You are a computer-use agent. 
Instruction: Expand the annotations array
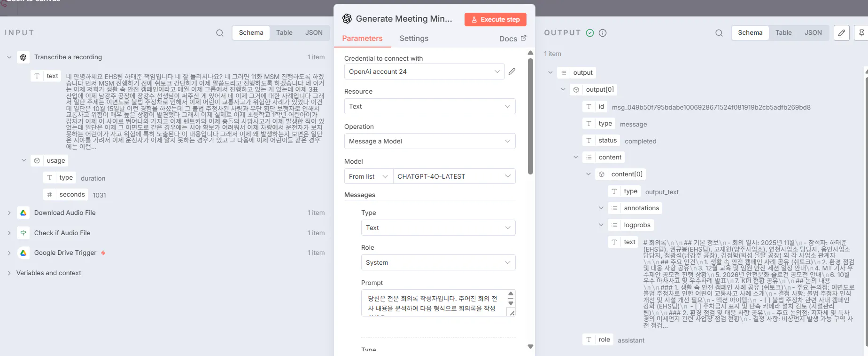coord(601,208)
